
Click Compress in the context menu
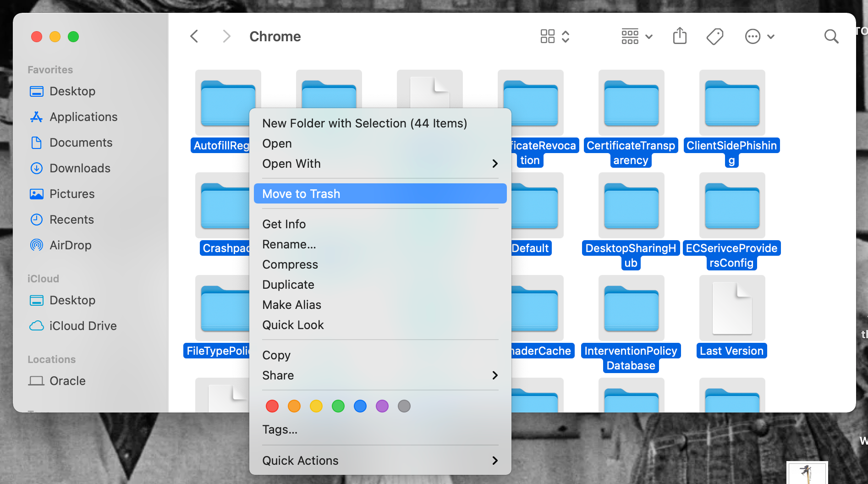click(290, 264)
